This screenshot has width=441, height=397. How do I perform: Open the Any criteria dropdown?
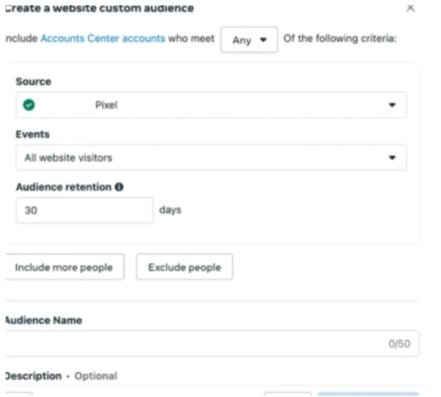coord(249,40)
